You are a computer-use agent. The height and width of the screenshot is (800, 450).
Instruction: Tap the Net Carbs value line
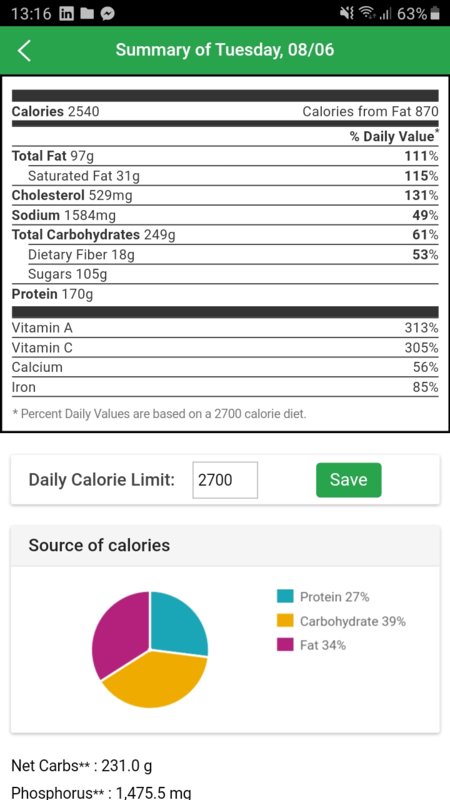(x=82, y=766)
